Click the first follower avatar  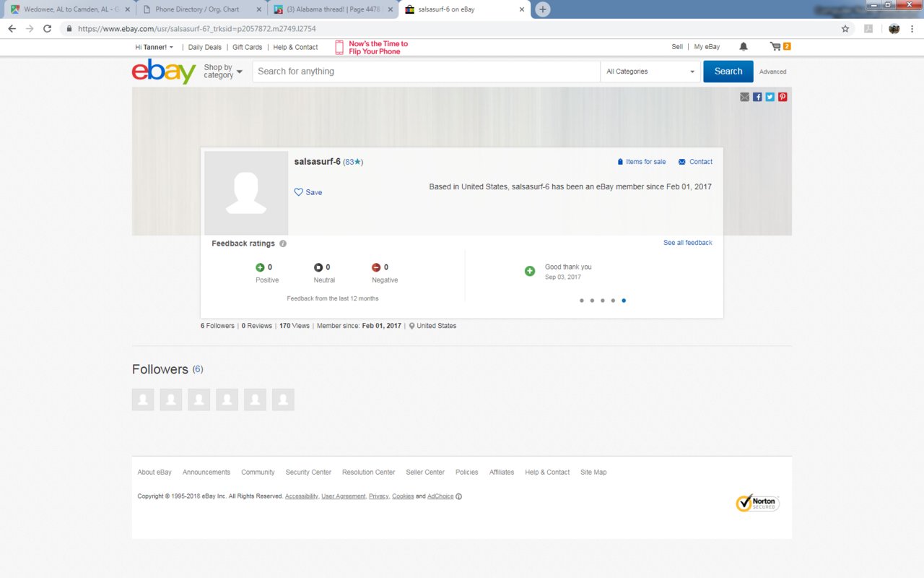click(143, 400)
